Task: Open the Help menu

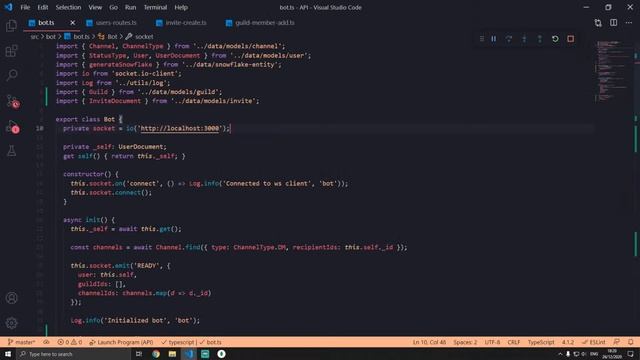Action: pyautogui.click(x=181, y=7)
